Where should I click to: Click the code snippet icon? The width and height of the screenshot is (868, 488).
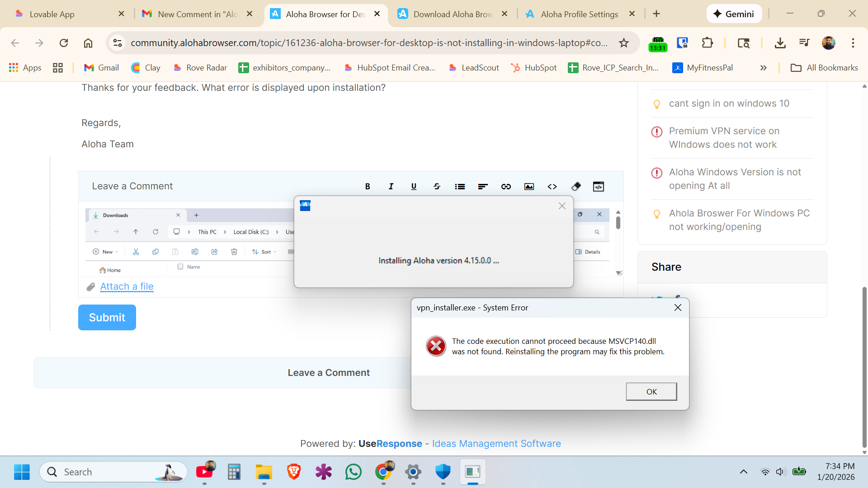tap(552, 187)
